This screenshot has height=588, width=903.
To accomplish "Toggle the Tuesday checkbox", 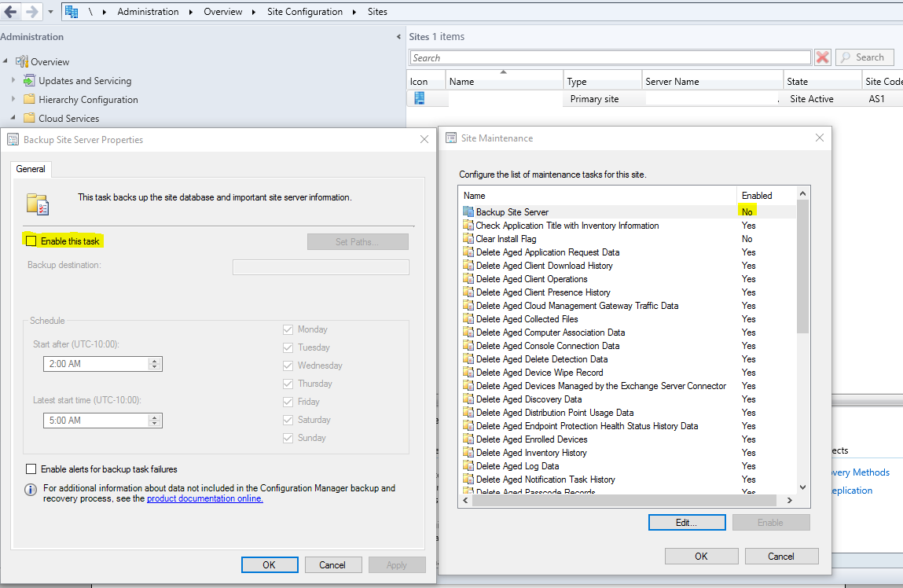I will tap(288, 347).
